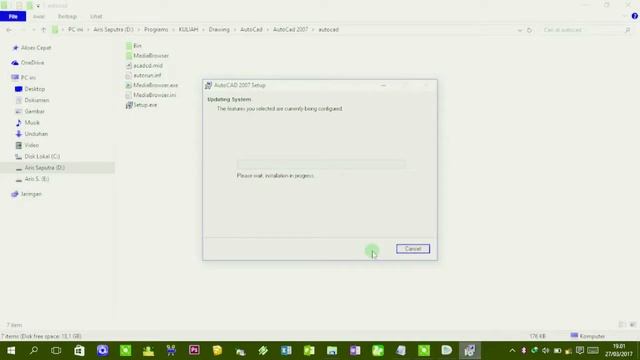Show hidden system tray icons
The width and height of the screenshot is (640, 360).
[512, 351]
